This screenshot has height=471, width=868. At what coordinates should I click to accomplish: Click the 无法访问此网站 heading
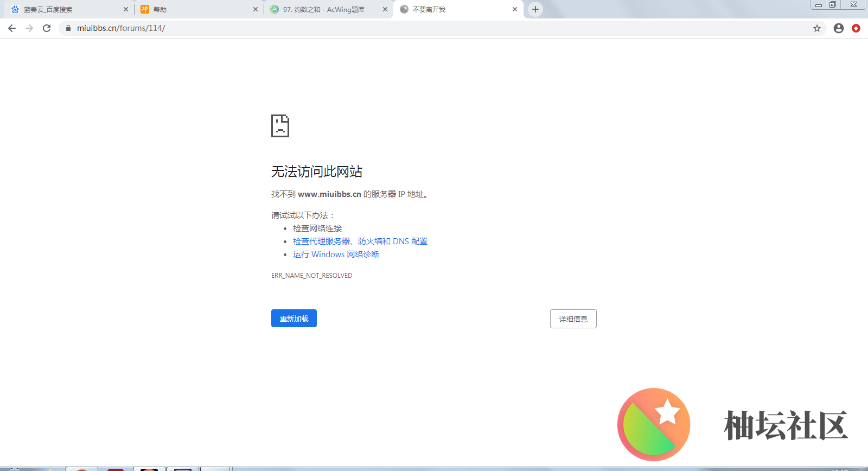click(x=317, y=171)
